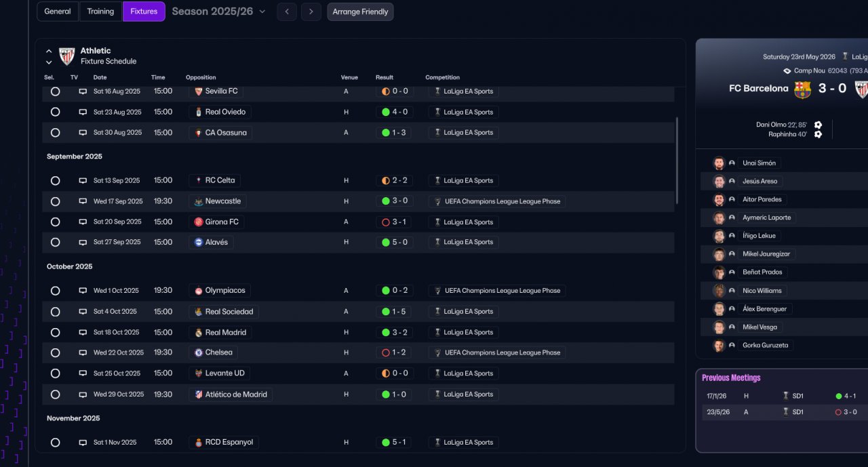The image size is (868, 467).
Task: Click the fixture list vertical scrollbar
Action: pyautogui.click(x=677, y=161)
